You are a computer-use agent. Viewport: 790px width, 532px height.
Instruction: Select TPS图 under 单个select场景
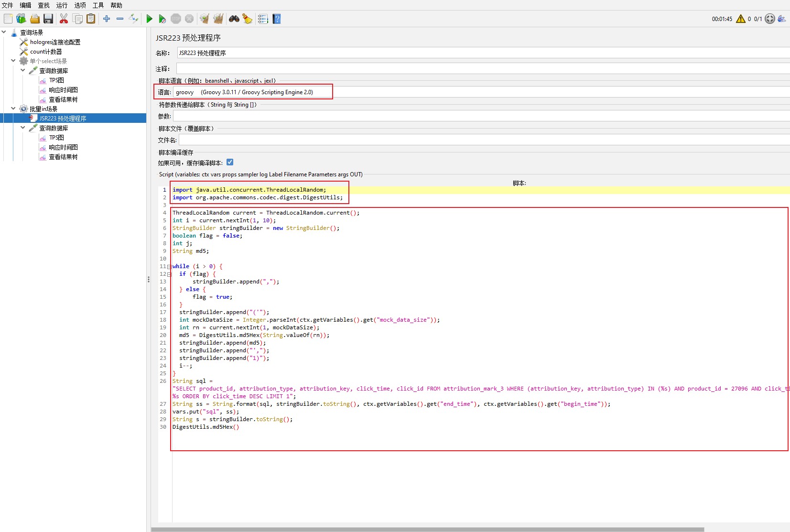point(56,80)
